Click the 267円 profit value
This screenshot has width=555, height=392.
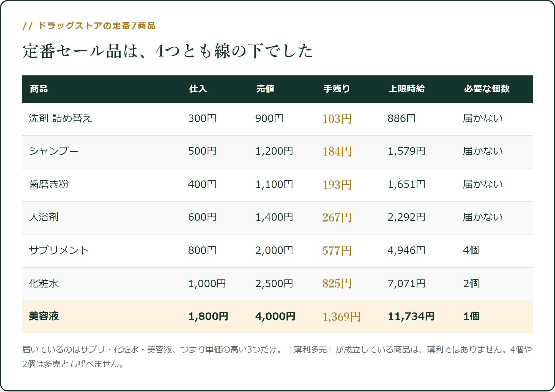pos(337,217)
